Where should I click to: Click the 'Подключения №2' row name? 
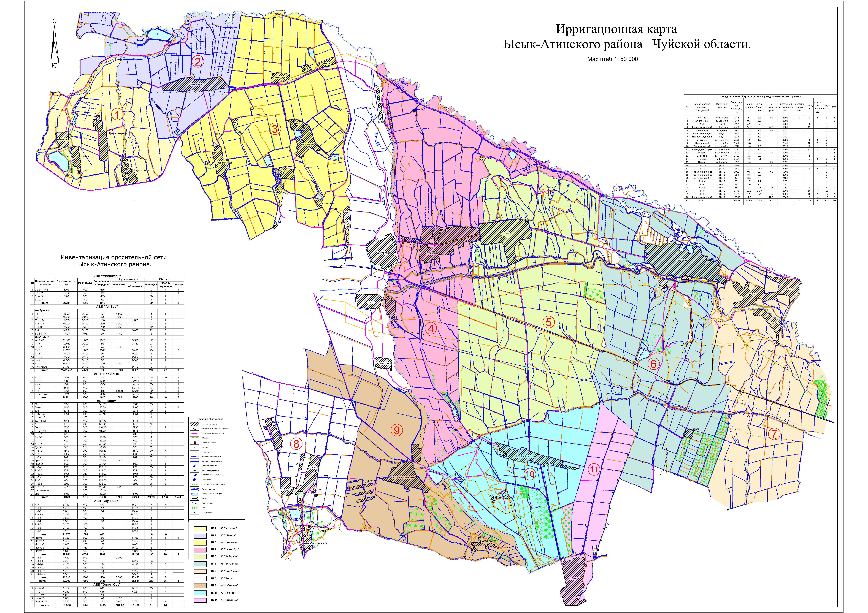[702, 175]
